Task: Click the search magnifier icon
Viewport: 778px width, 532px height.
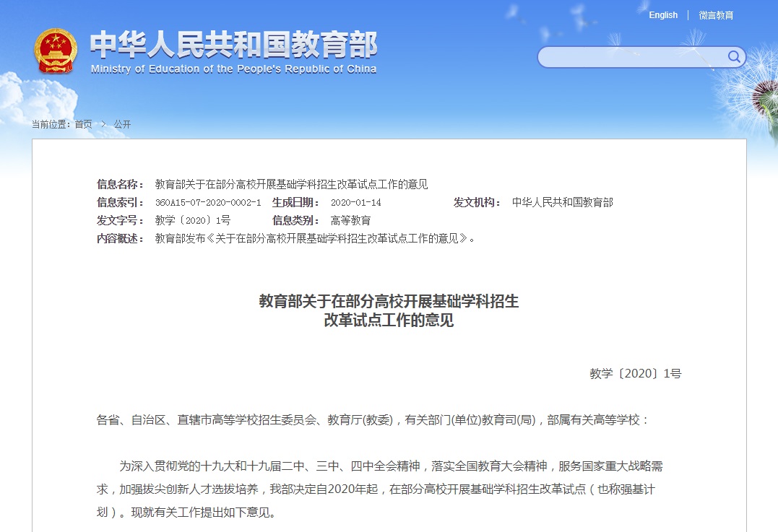Action: click(734, 56)
